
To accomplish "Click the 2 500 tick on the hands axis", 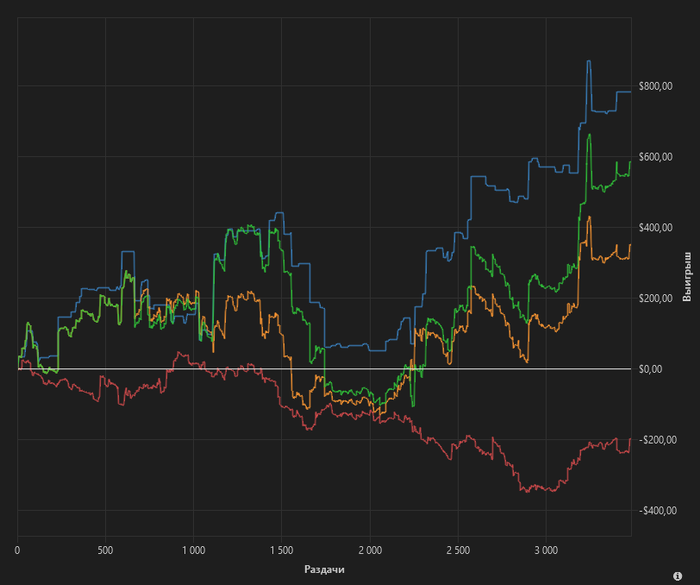I will click(x=458, y=550).
